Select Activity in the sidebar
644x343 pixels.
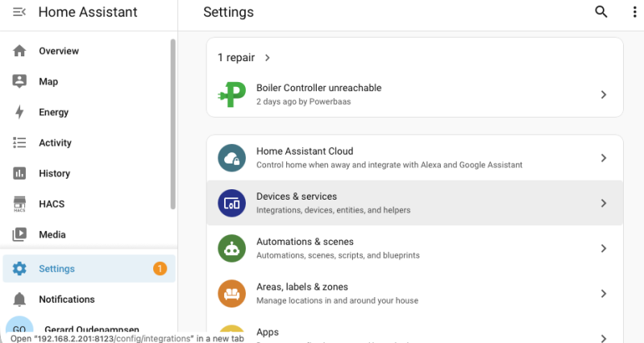click(89, 143)
